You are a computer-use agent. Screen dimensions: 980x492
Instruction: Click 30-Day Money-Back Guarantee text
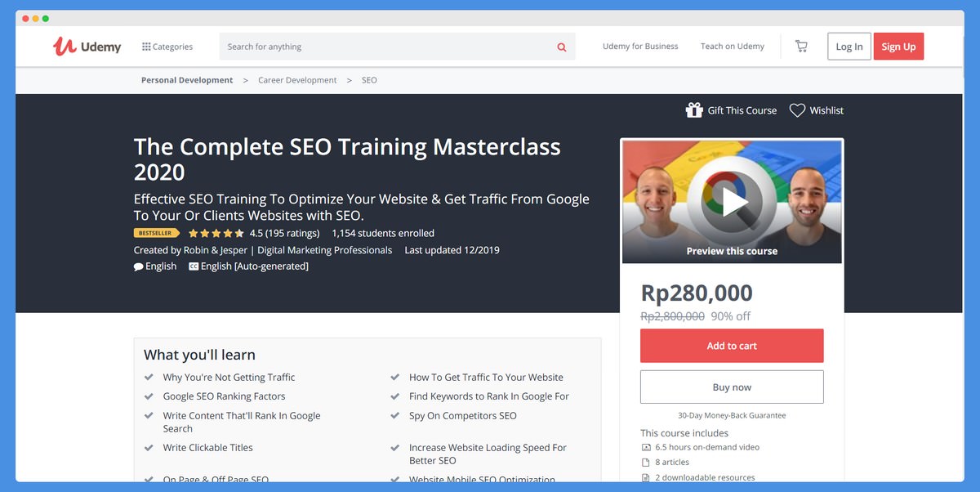coord(732,415)
